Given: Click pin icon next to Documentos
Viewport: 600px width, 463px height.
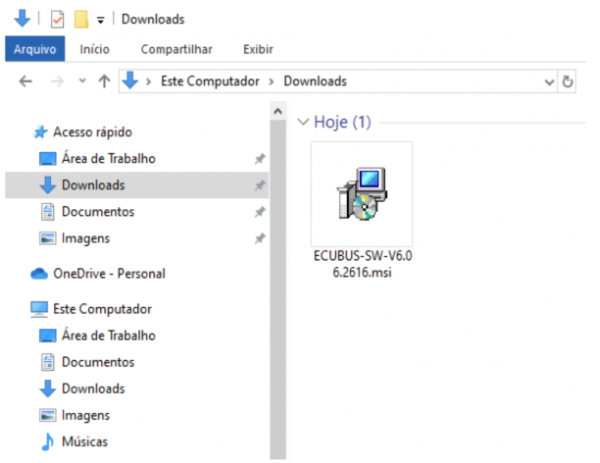Looking at the screenshot, I should [260, 212].
